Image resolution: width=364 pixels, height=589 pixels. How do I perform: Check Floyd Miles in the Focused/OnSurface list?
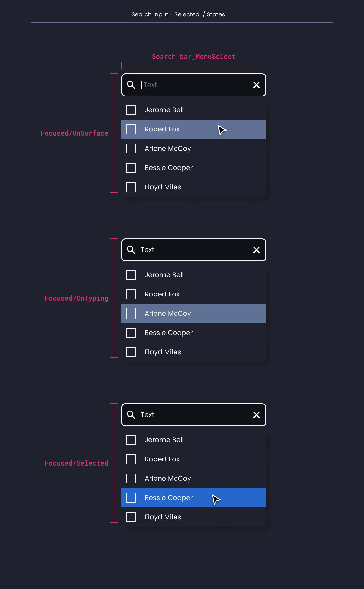(x=131, y=187)
